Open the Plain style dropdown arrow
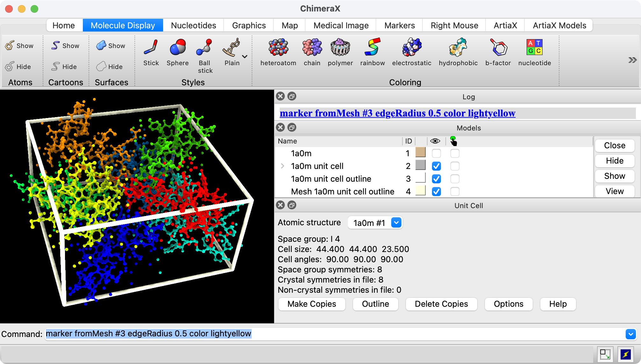Image resolution: width=641 pixels, height=364 pixels. click(x=245, y=57)
